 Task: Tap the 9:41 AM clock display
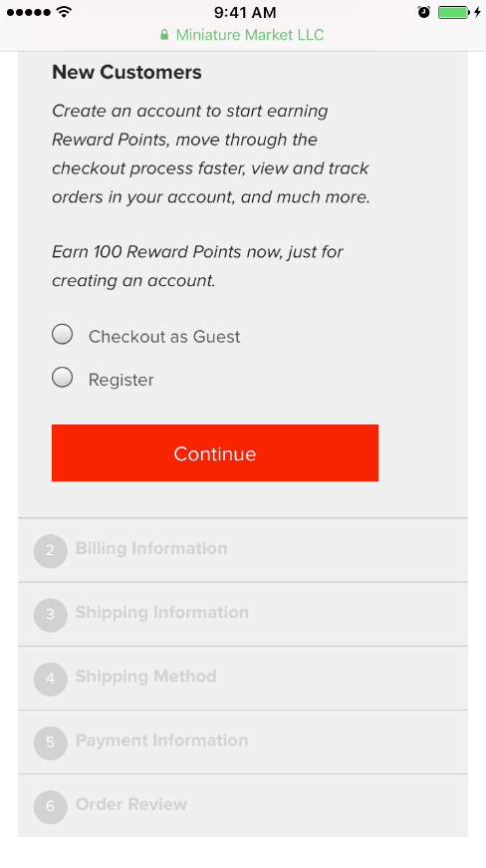click(x=245, y=12)
